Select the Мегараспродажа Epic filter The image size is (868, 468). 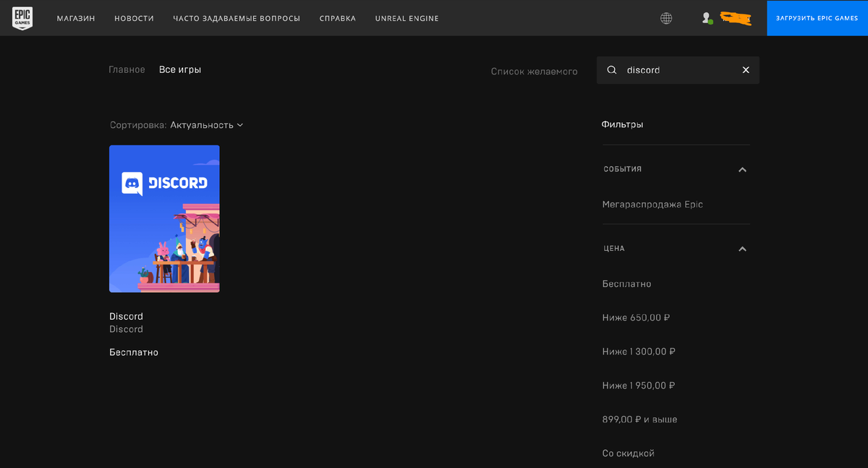(x=652, y=205)
